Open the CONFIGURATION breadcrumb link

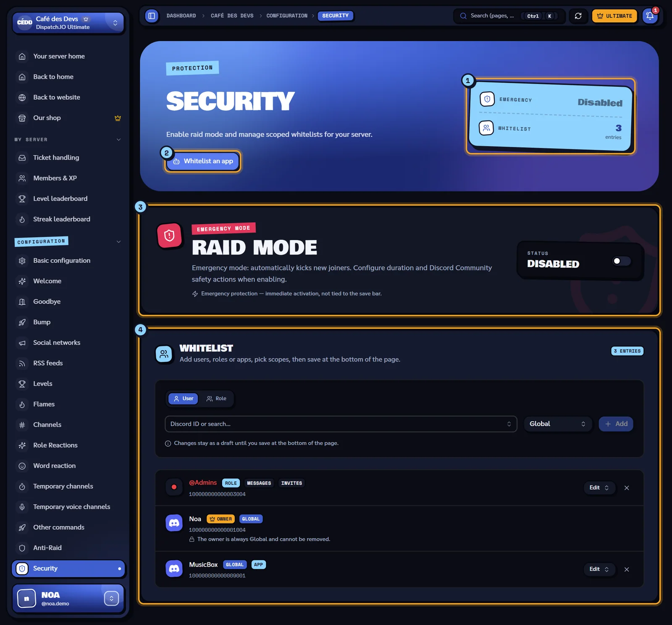pos(287,16)
